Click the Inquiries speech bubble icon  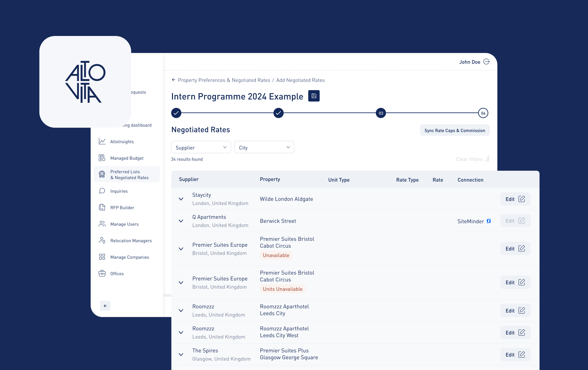pyautogui.click(x=102, y=191)
